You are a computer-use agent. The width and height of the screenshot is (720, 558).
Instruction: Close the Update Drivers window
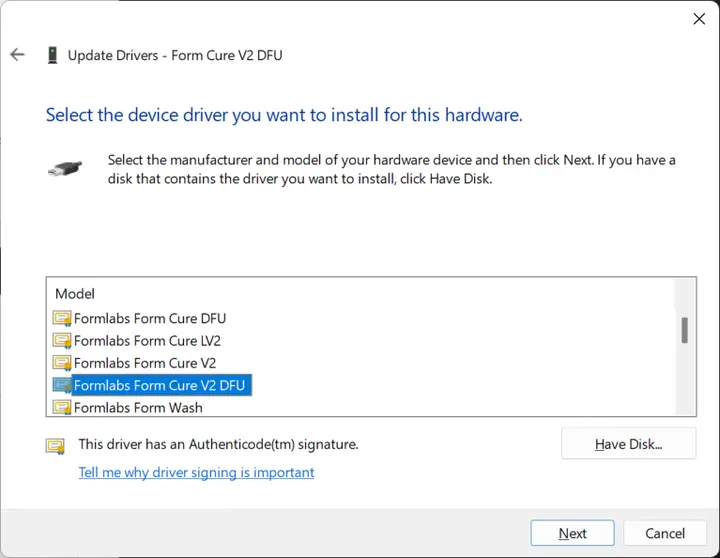pyautogui.click(x=699, y=19)
